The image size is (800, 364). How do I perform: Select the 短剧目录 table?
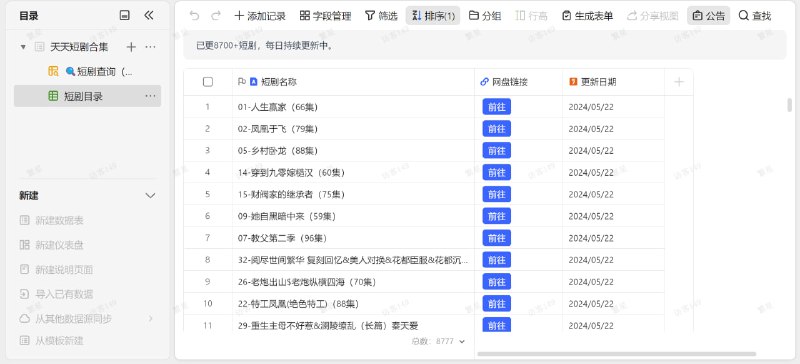[x=87, y=96]
